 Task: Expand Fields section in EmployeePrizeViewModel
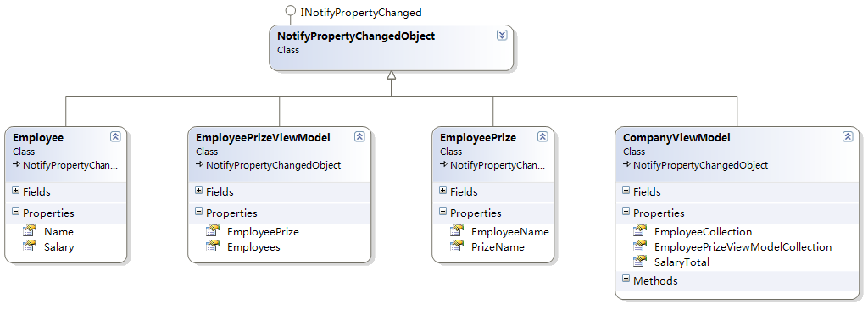198,191
